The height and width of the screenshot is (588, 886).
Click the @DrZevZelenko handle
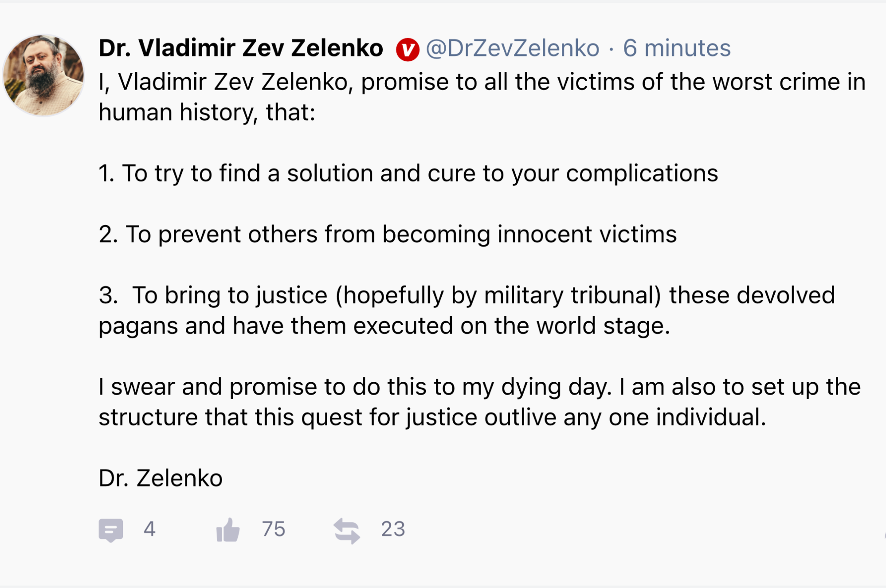click(x=512, y=48)
